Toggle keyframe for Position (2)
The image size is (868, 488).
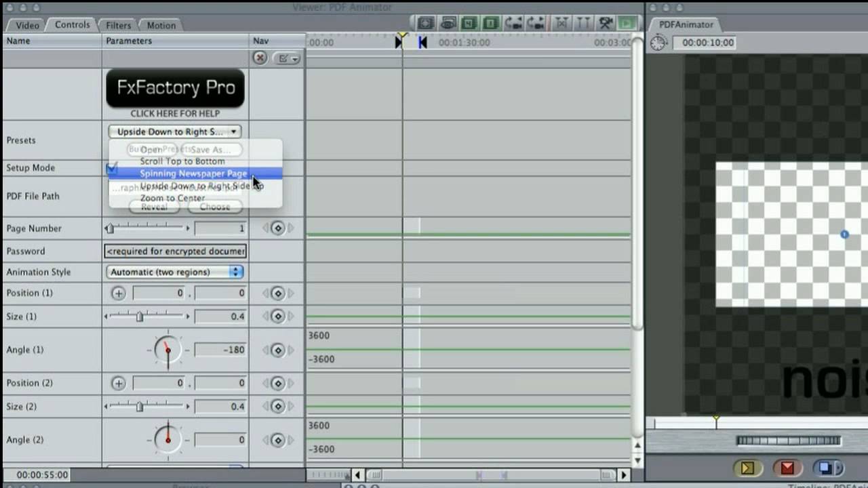[x=278, y=383]
